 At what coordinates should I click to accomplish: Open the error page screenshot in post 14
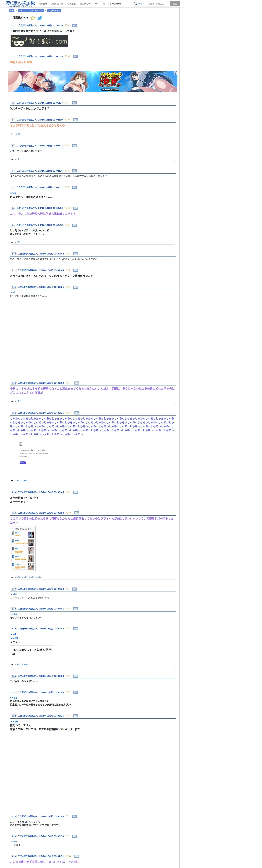(39, 456)
